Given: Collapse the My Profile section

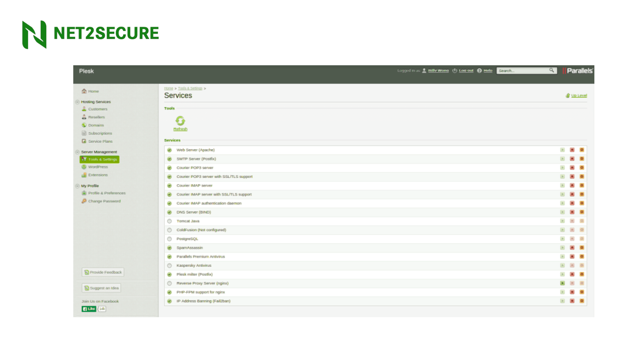Looking at the screenshot, I should [78, 186].
